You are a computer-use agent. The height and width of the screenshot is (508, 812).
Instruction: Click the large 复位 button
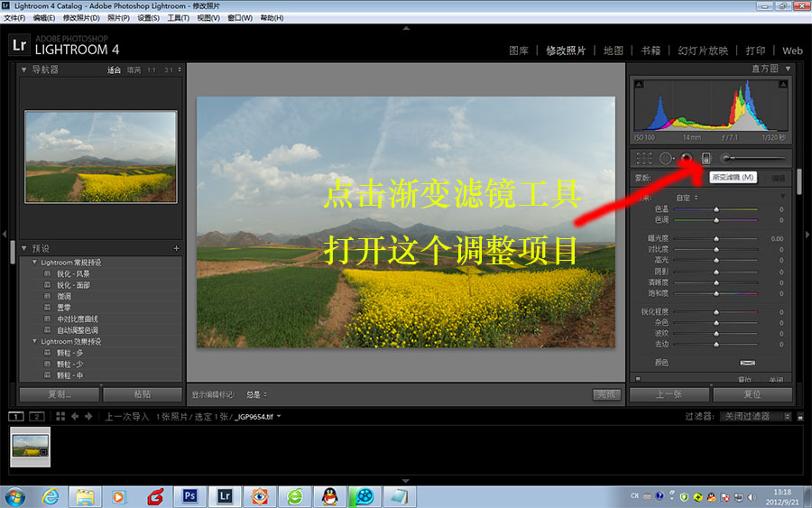point(752,394)
